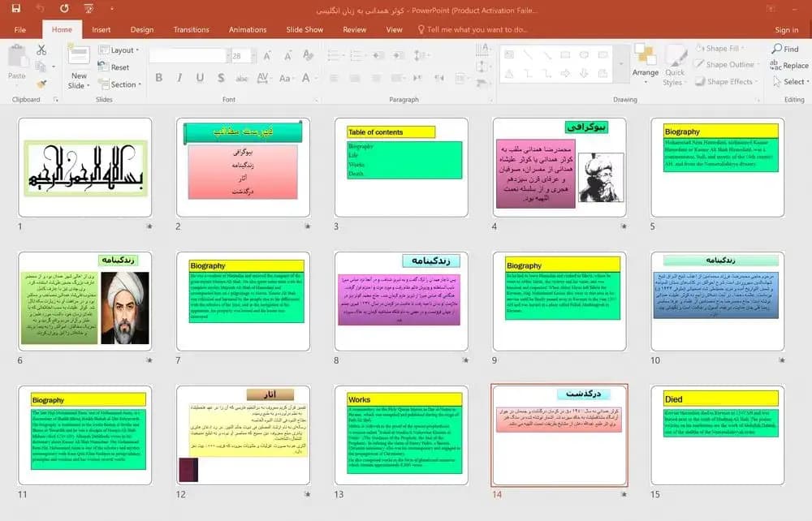812x521 pixels.
Task: Switch to the Transitions tab
Action: (x=191, y=29)
